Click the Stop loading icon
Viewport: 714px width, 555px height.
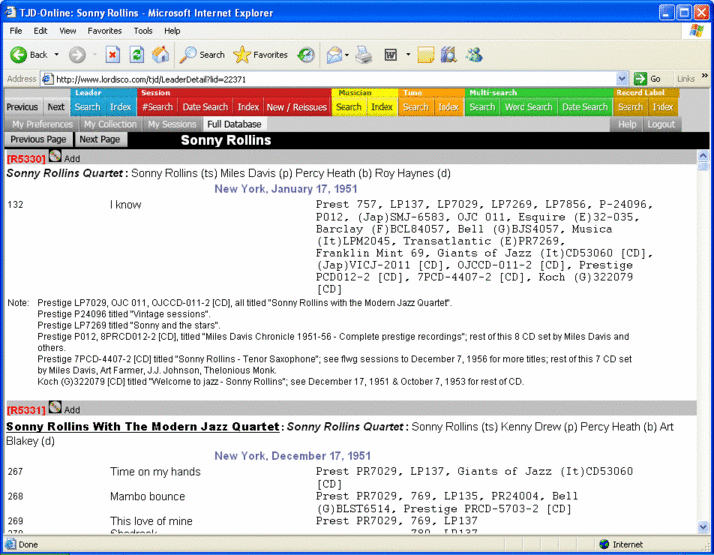point(112,55)
